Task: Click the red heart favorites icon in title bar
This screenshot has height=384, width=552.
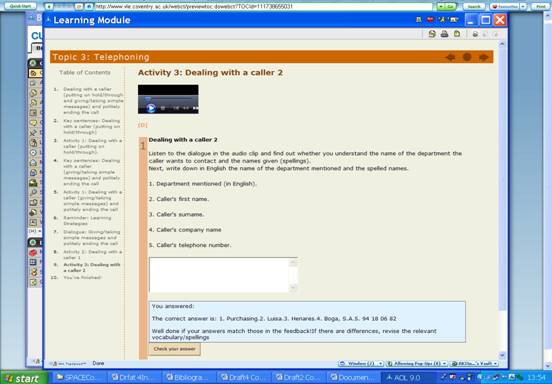Action: (430, 20)
